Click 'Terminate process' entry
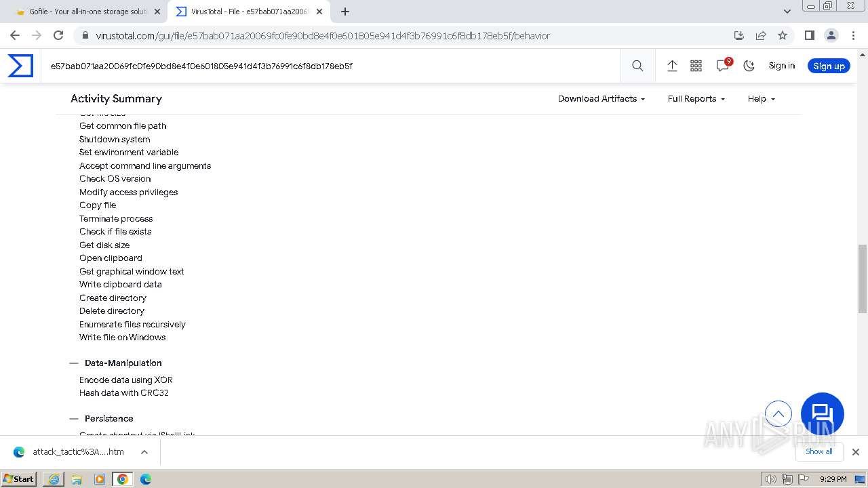This screenshot has height=488, width=868. pos(116,219)
